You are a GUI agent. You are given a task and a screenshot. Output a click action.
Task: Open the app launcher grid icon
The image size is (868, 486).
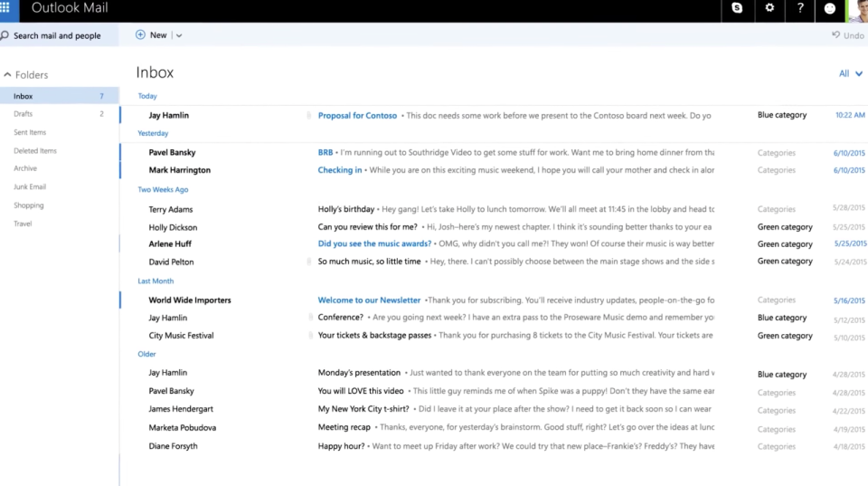tap(5, 8)
